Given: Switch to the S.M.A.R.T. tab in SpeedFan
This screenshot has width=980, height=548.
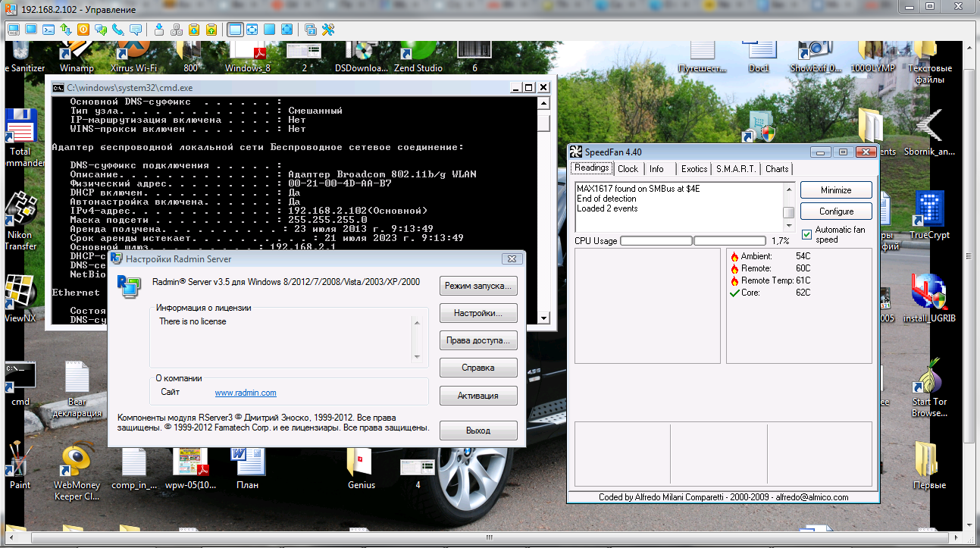Looking at the screenshot, I should coord(736,169).
